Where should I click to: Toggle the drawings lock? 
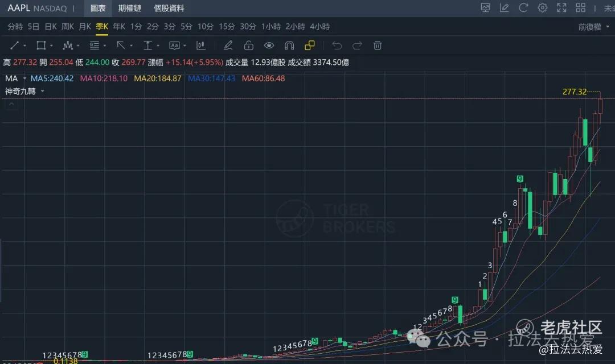249,45
